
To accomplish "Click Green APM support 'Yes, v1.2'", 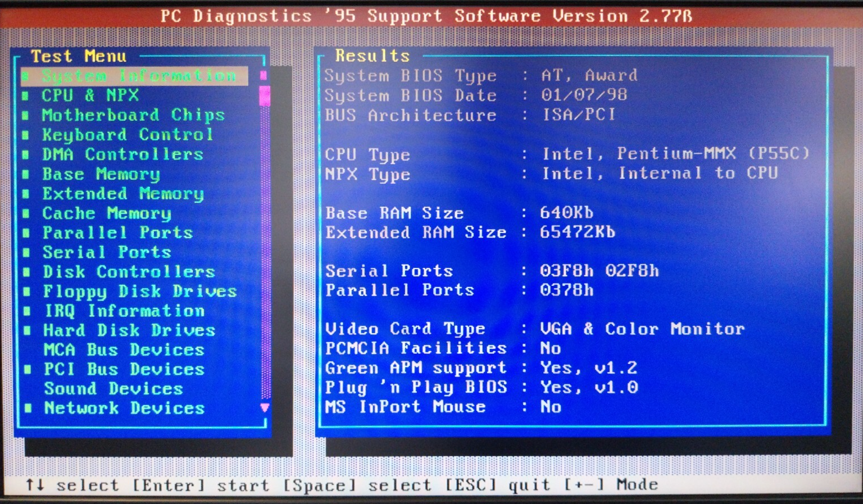I will [x=589, y=368].
